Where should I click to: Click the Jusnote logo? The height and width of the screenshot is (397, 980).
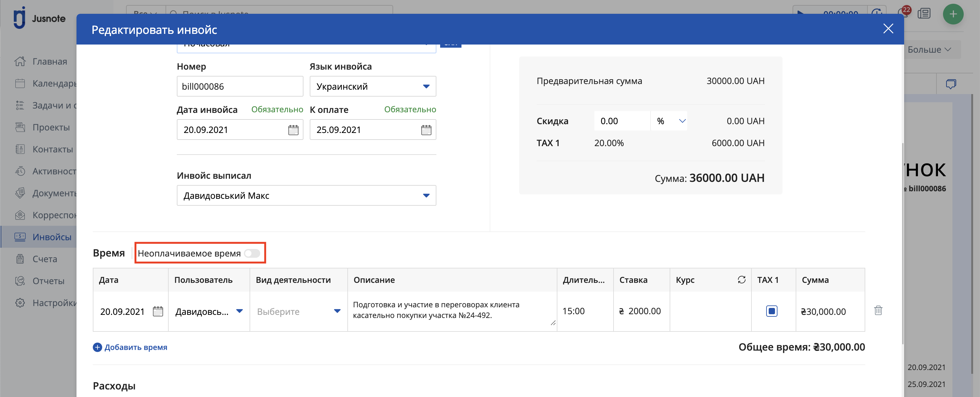pyautogui.click(x=39, y=18)
